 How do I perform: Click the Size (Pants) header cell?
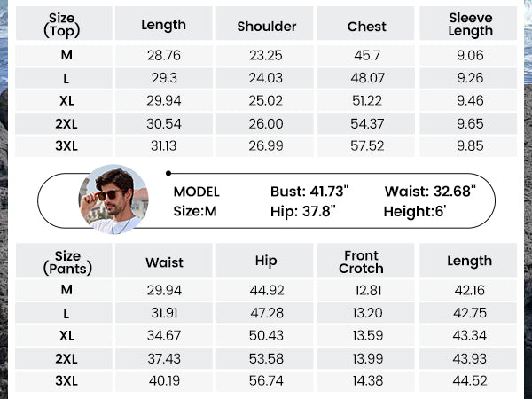click(66, 261)
